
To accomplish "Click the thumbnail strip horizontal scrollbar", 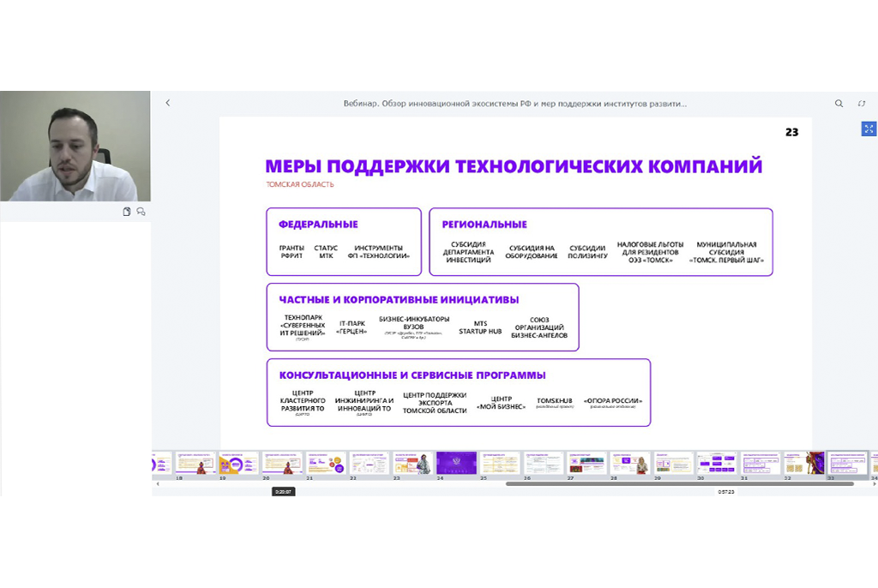I will click(679, 483).
